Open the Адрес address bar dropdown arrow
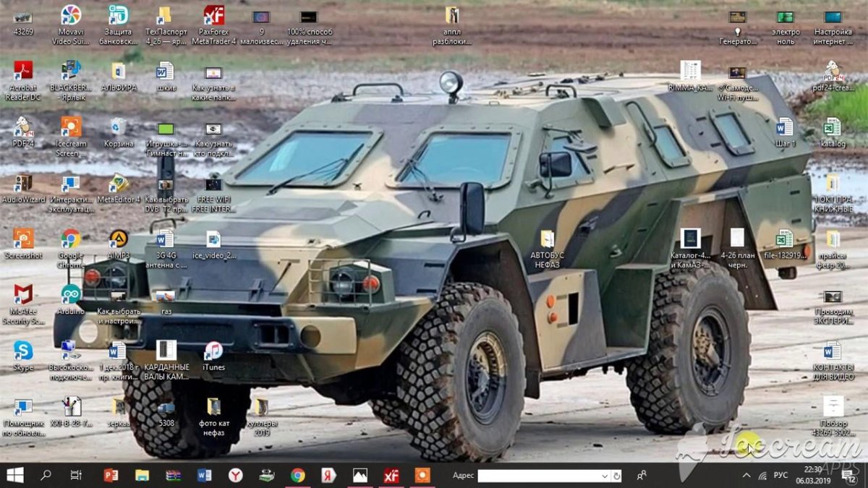 point(605,476)
